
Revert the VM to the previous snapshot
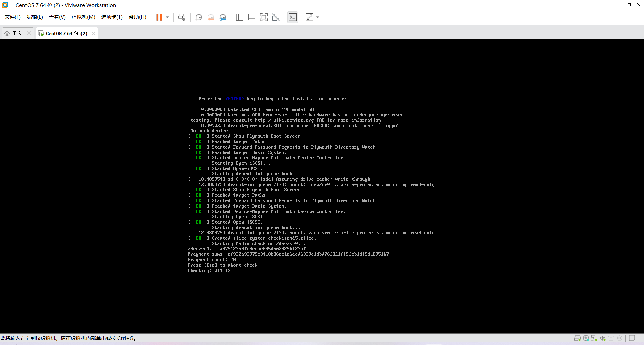(x=211, y=17)
